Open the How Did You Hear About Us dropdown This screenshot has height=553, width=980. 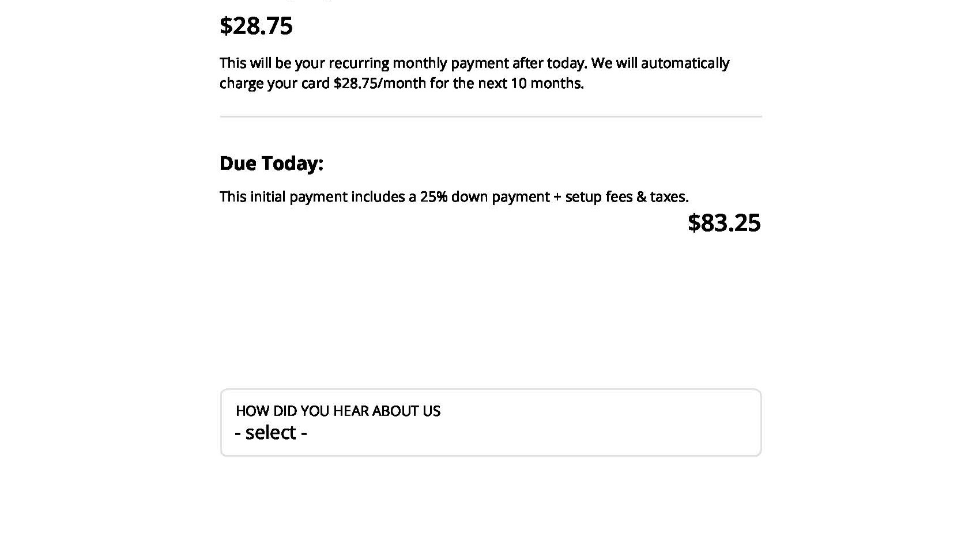491,422
